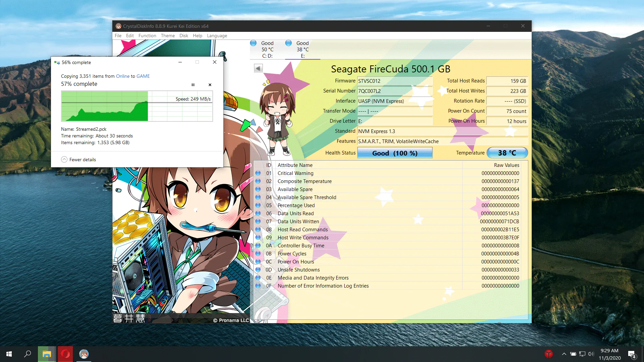Open the Windows Start menu
Viewport: 644px width, 362px height.
point(9,354)
